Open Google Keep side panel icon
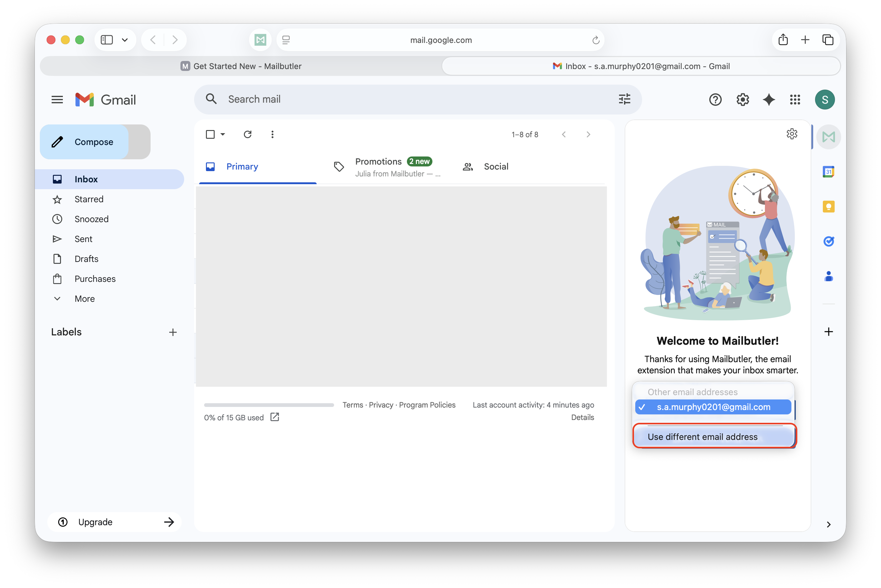The width and height of the screenshot is (881, 588). click(828, 207)
